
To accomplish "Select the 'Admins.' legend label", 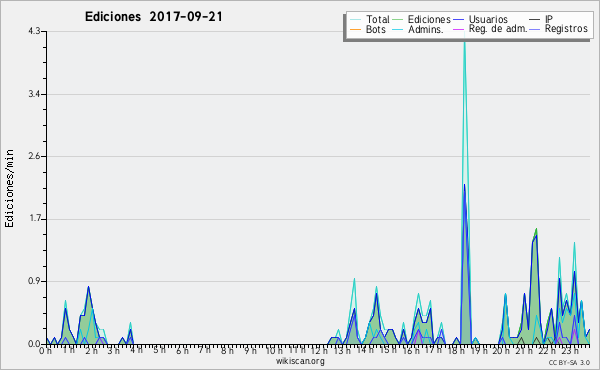I will coord(426,29).
